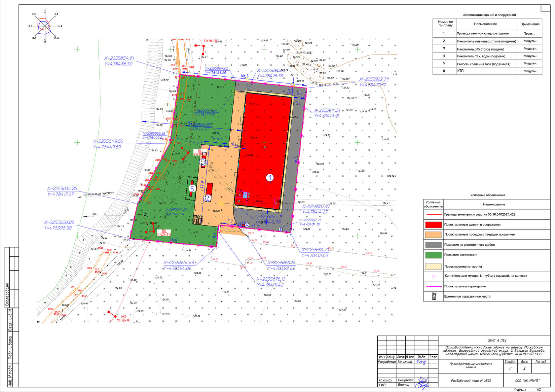Click marker circle 5 near gas storage
This screenshot has height=392, width=555.
pyautogui.click(x=192, y=189)
